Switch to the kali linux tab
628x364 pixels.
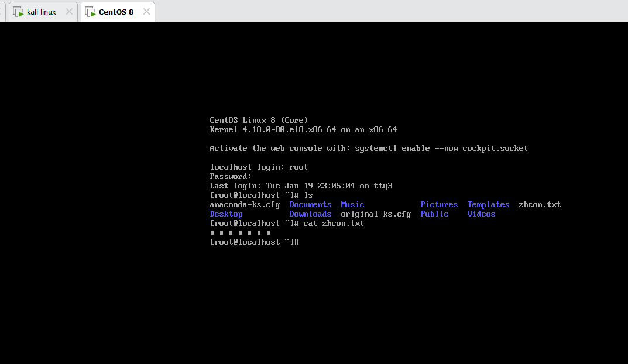tap(41, 11)
